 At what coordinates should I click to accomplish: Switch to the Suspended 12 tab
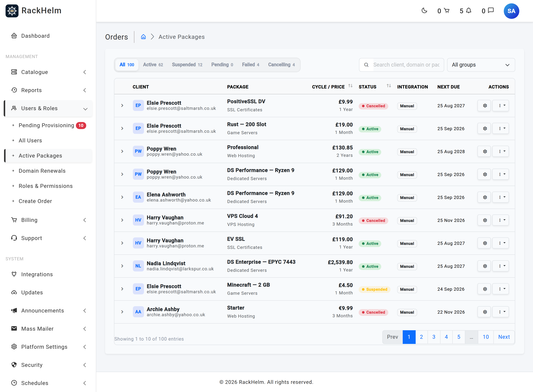click(x=187, y=65)
